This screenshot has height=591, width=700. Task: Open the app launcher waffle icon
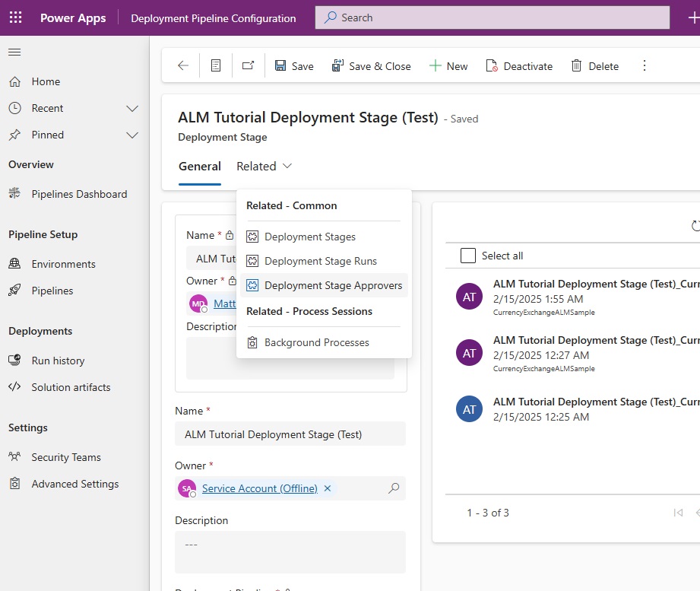[16, 17]
